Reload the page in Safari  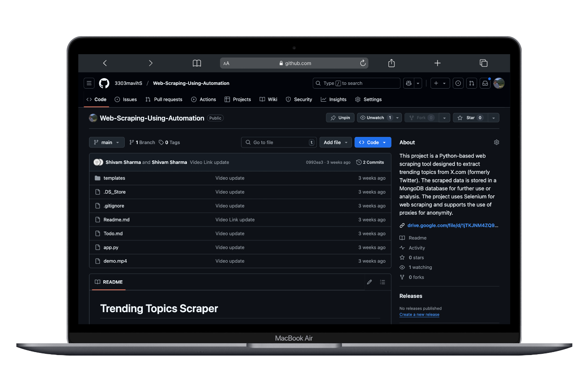[x=363, y=63]
